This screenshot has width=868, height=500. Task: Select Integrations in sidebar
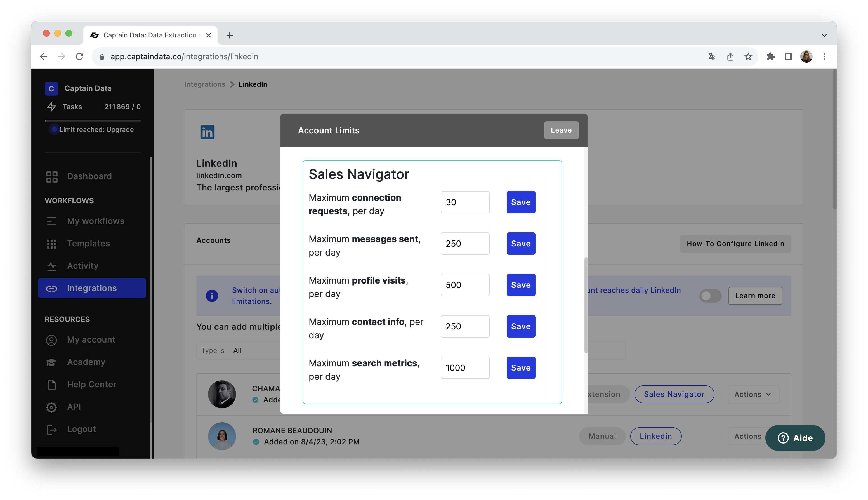pos(92,288)
